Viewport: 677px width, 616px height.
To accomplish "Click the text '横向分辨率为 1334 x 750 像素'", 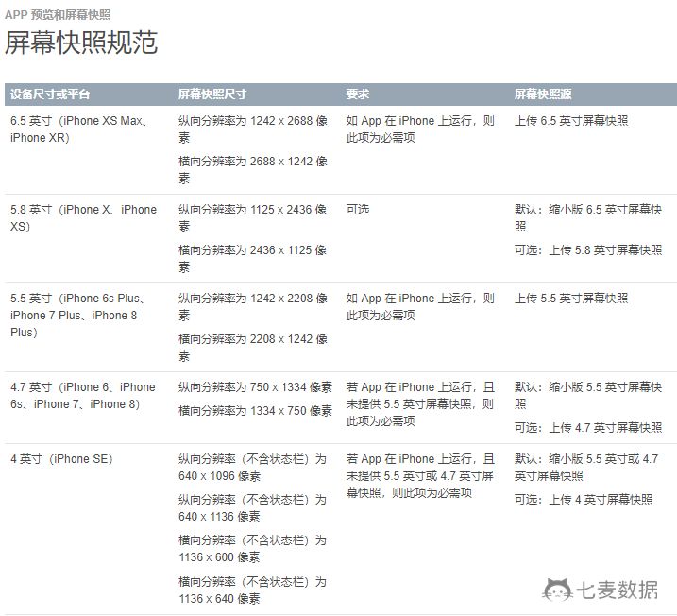I will pos(255,410).
